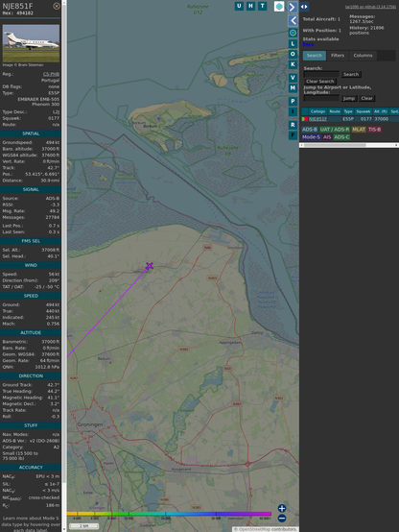Click the H map toolbar button
Viewport: 399px width, 532px height.
click(250, 6)
